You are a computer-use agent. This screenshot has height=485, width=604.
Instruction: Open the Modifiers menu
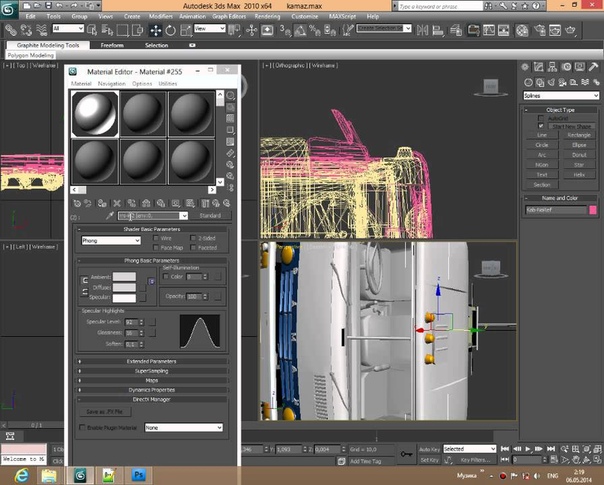pos(161,17)
